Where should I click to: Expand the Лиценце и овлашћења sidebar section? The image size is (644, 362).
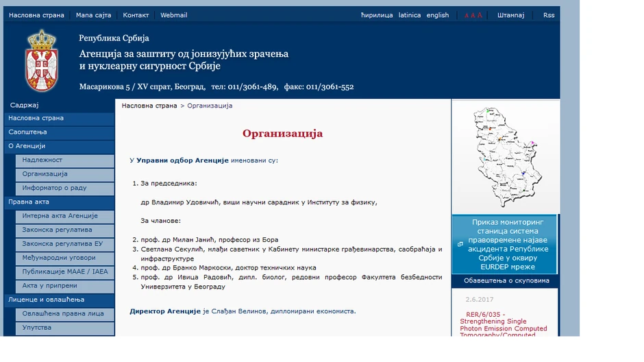point(46,300)
